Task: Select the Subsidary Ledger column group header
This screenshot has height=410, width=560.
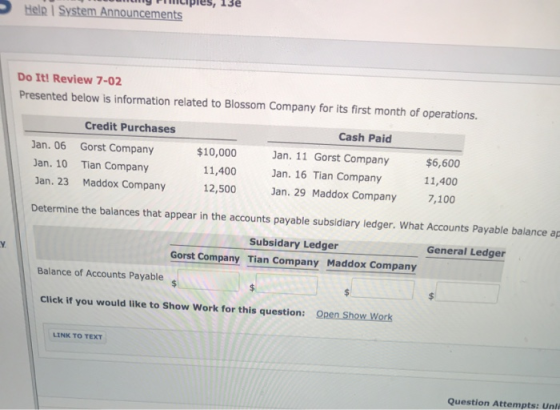Action: pos(294,244)
